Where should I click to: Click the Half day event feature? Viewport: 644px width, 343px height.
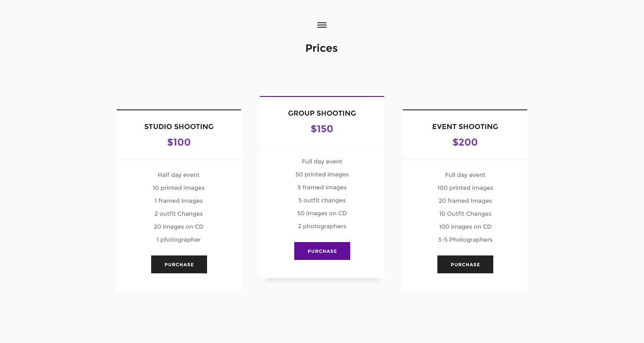[x=179, y=175]
